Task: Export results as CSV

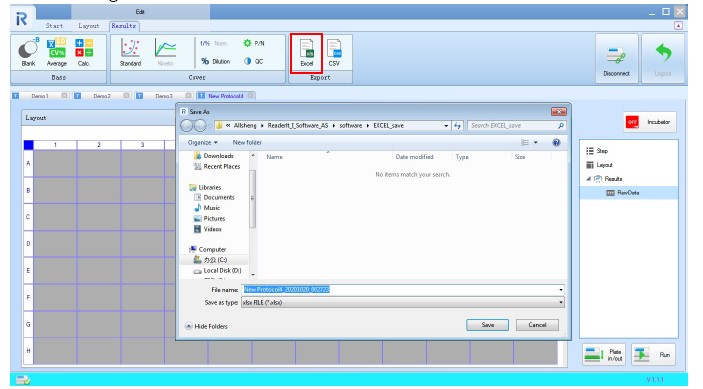Action: tap(334, 53)
